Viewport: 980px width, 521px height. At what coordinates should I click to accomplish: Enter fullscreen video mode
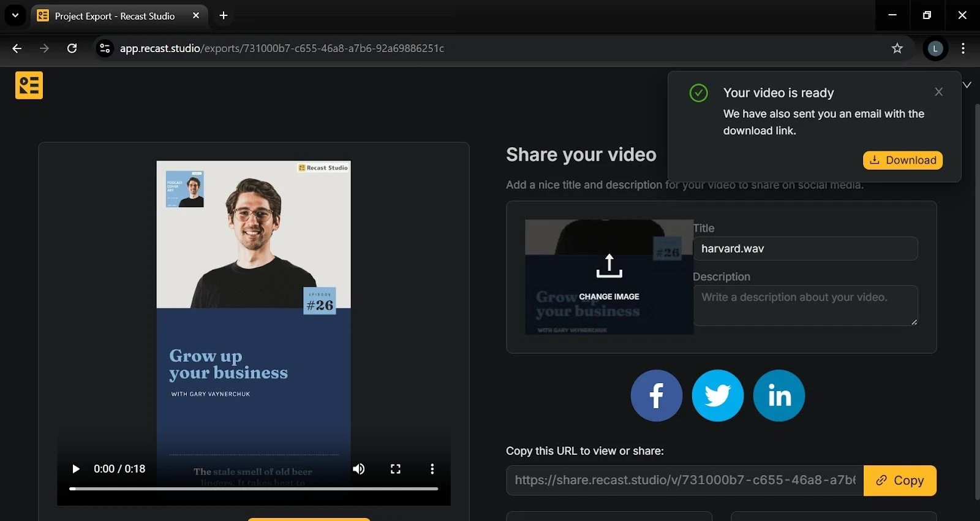396,469
